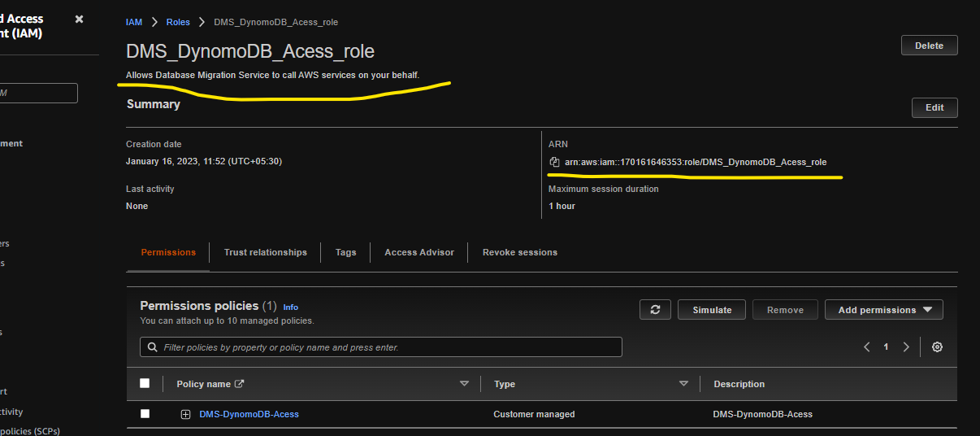Go to previous policies page

point(866,347)
